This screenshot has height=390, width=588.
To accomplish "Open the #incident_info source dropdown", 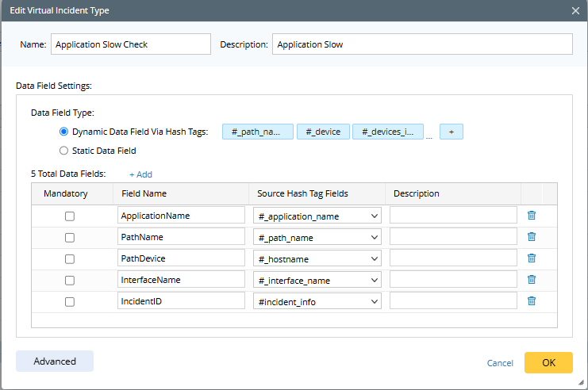I will tap(317, 301).
